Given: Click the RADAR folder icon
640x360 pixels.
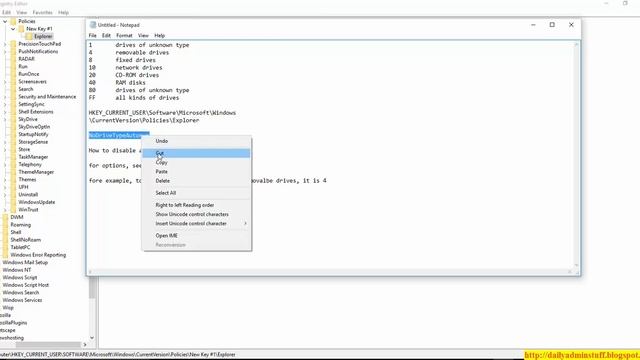Looking at the screenshot, I should click(x=13, y=59).
